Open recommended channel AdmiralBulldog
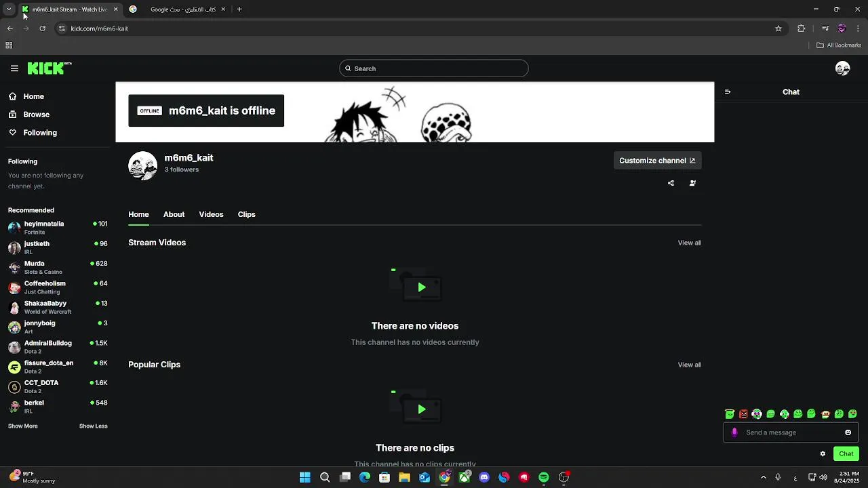 58,347
